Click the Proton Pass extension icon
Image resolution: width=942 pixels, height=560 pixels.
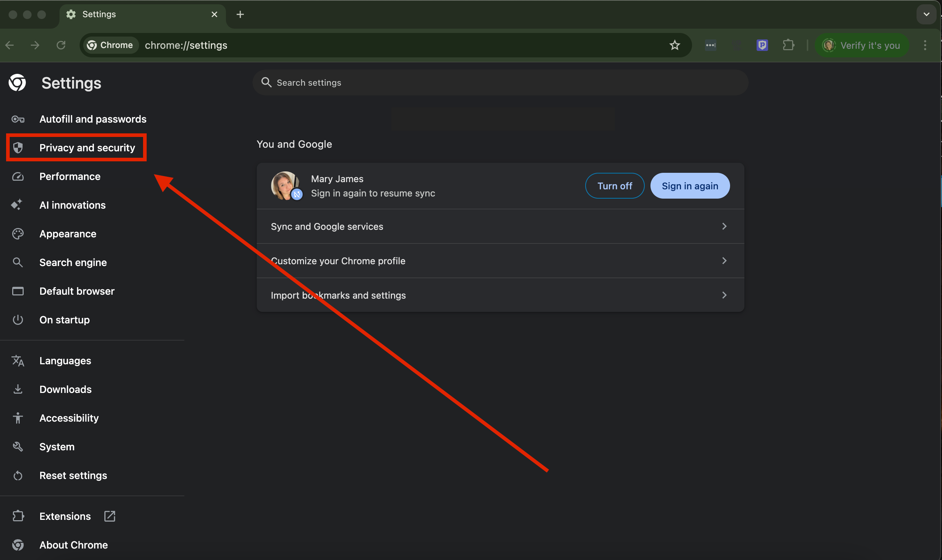(762, 45)
